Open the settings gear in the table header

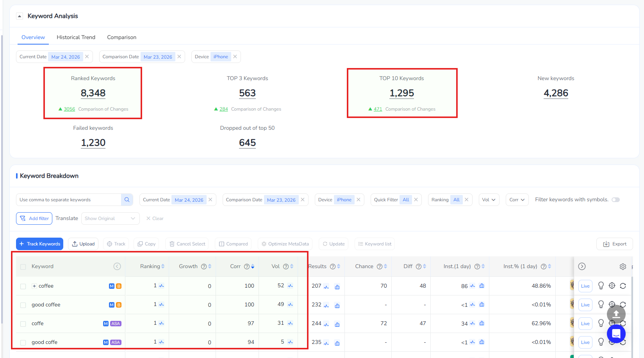click(x=623, y=266)
